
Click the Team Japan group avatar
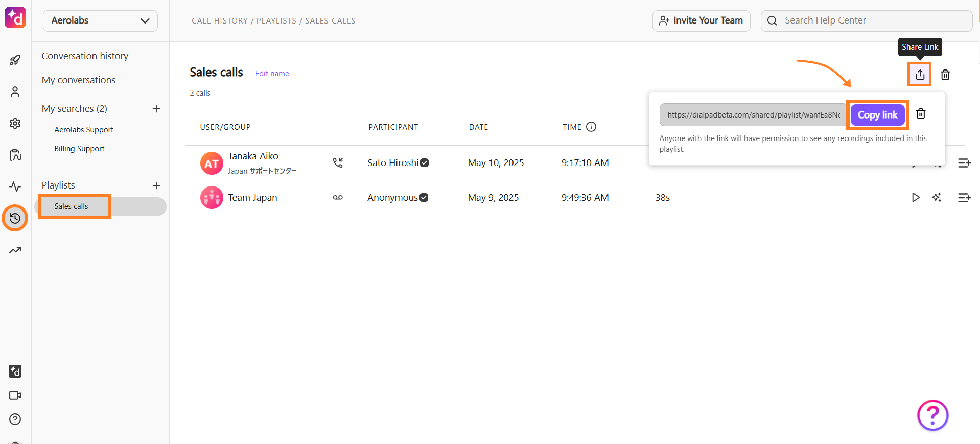click(212, 197)
